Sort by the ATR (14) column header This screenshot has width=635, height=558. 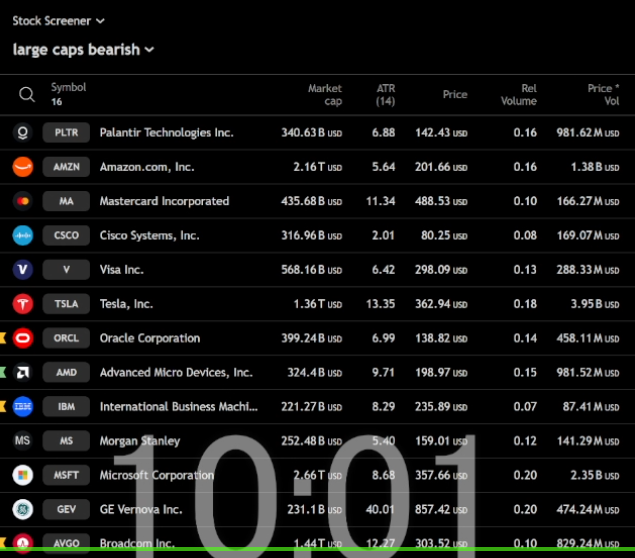pyautogui.click(x=385, y=94)
